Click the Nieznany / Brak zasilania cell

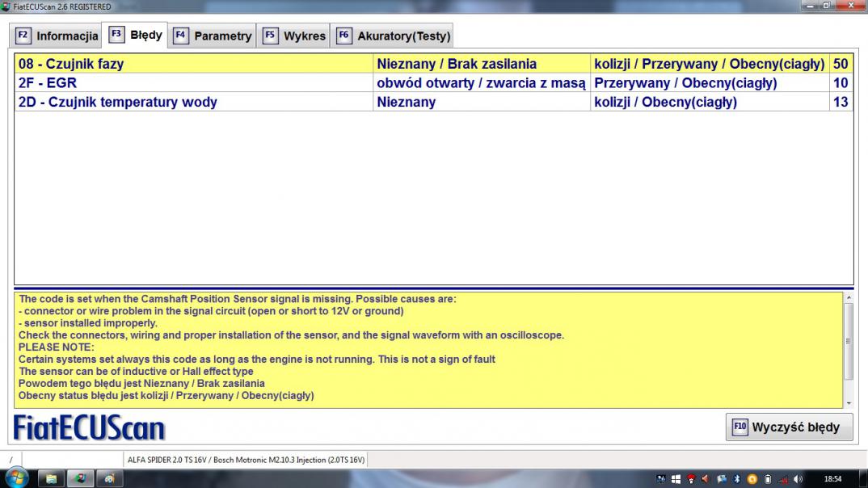(x=481, y=64)
